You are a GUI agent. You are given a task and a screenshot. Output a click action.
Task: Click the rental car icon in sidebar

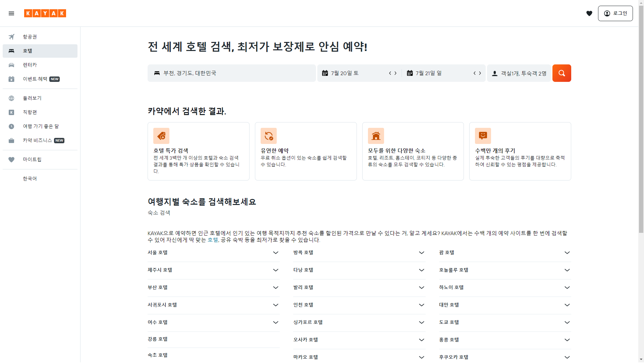click(x=11, y=65)
